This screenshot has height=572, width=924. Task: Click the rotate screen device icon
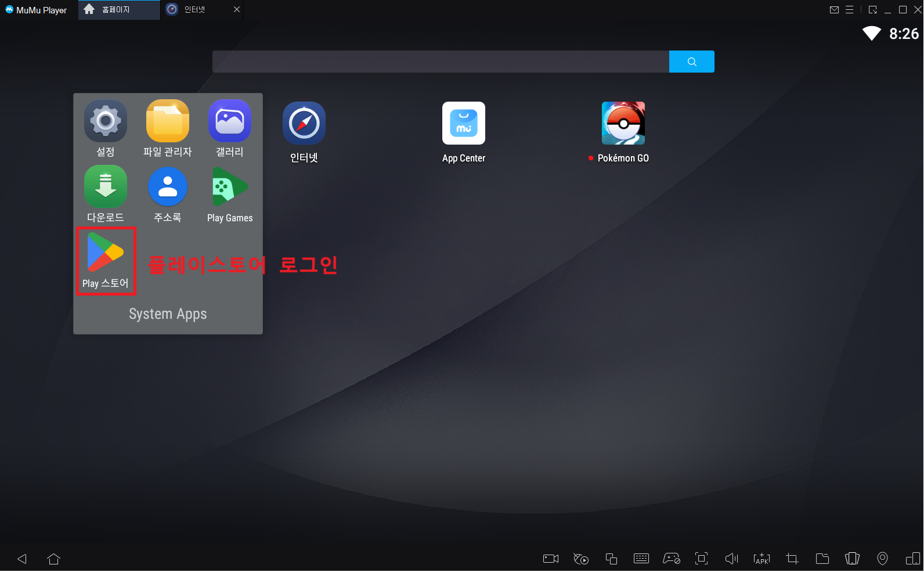[x=913, y=559]
